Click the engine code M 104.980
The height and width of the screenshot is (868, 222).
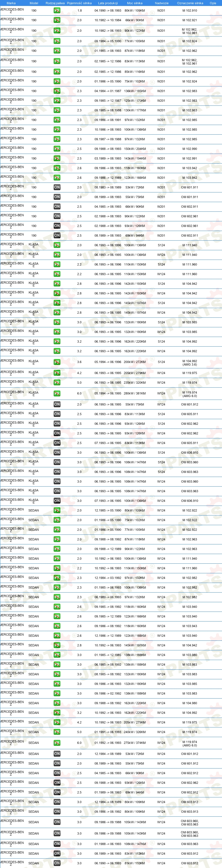(x=190, y=703)
